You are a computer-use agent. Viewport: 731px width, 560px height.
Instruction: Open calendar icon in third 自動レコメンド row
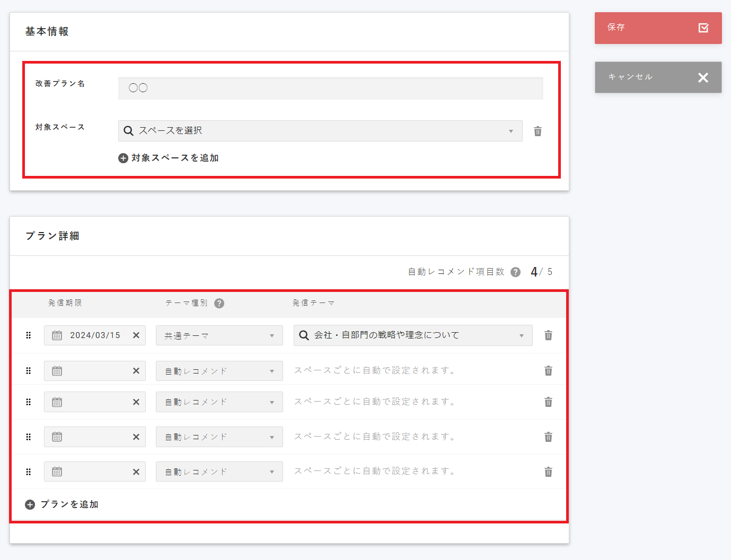click(57, 437)
